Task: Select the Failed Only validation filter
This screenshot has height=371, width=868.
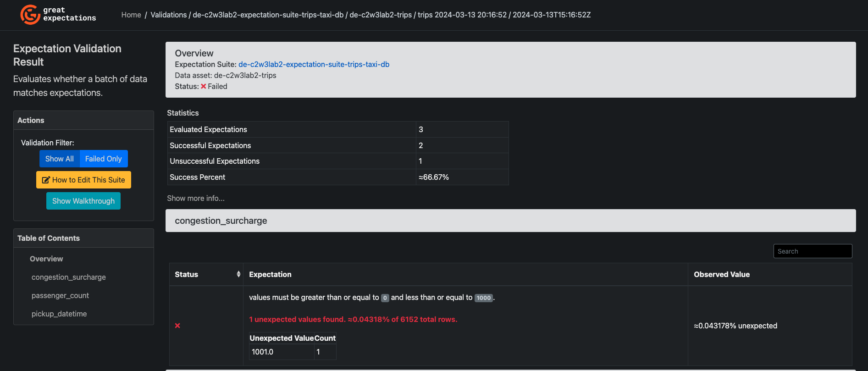Action: tap(104, 159)
